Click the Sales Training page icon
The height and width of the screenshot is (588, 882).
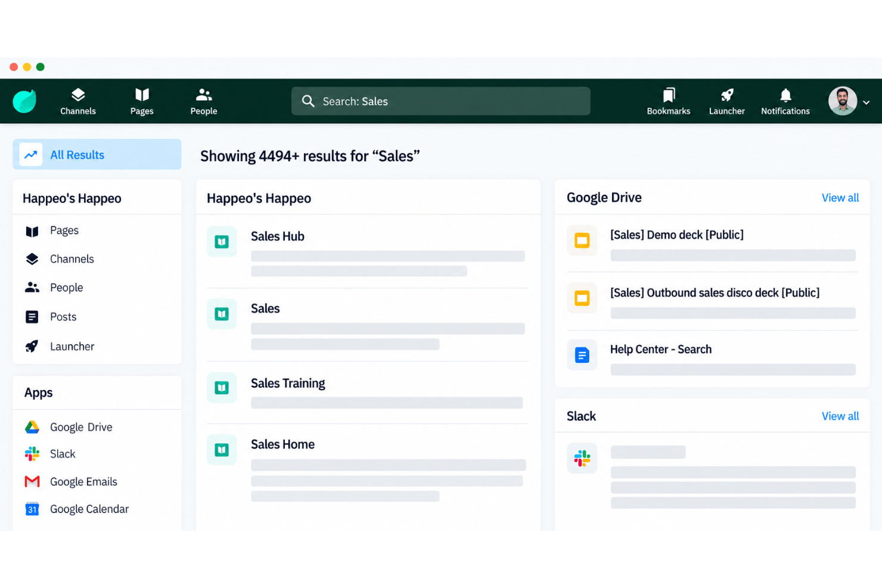click(222, 388)
